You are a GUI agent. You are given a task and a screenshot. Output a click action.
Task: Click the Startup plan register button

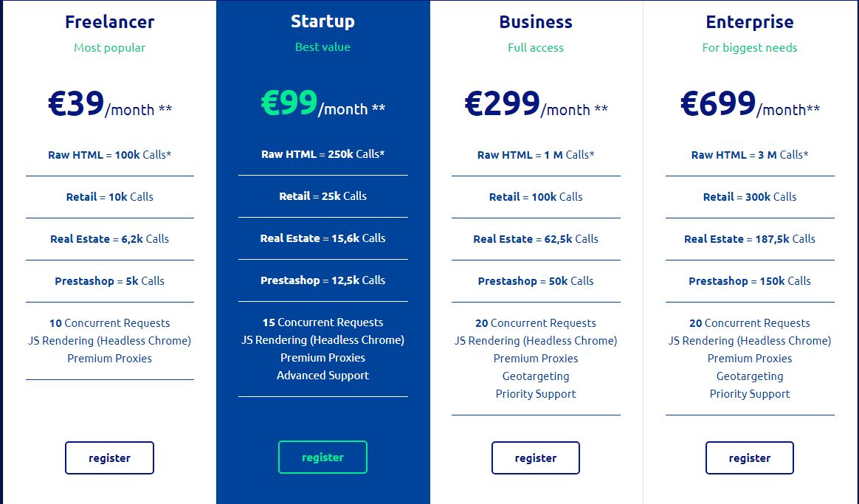pos(322,457)
